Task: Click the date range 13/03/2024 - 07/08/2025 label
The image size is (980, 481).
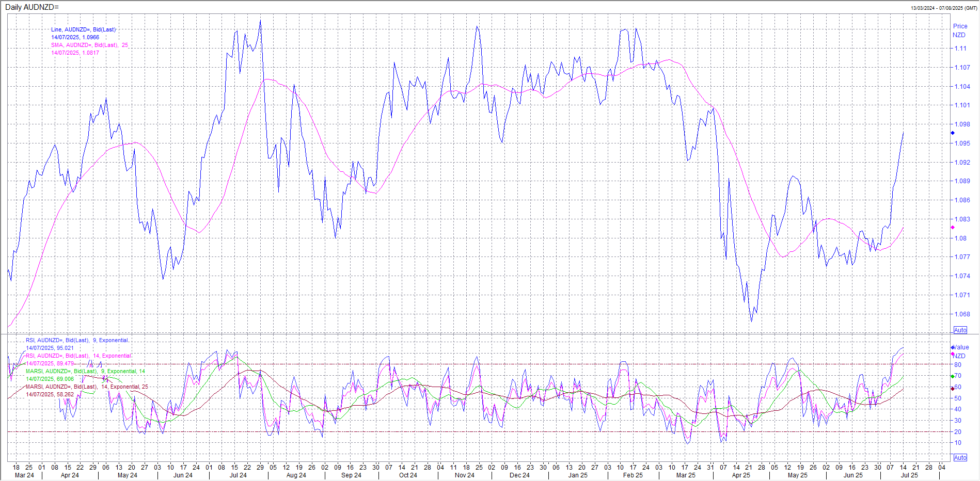Action: coord(943,8)
